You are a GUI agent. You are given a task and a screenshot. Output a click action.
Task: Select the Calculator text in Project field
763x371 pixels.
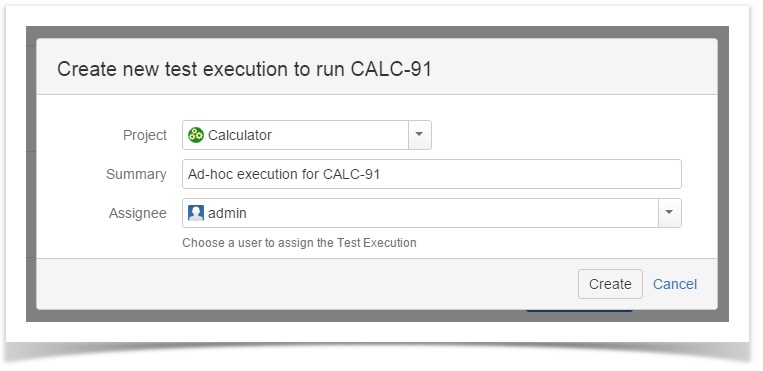(x=239, y=135)
